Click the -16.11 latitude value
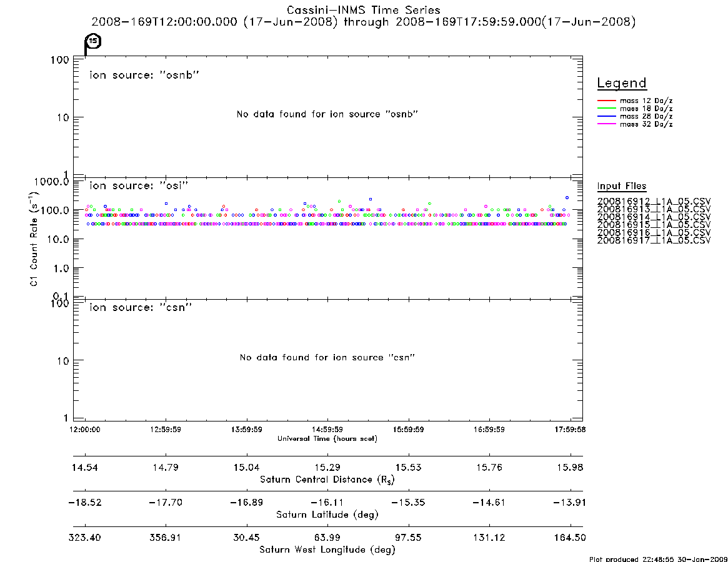The image size is (728, 562). point(327,503)
